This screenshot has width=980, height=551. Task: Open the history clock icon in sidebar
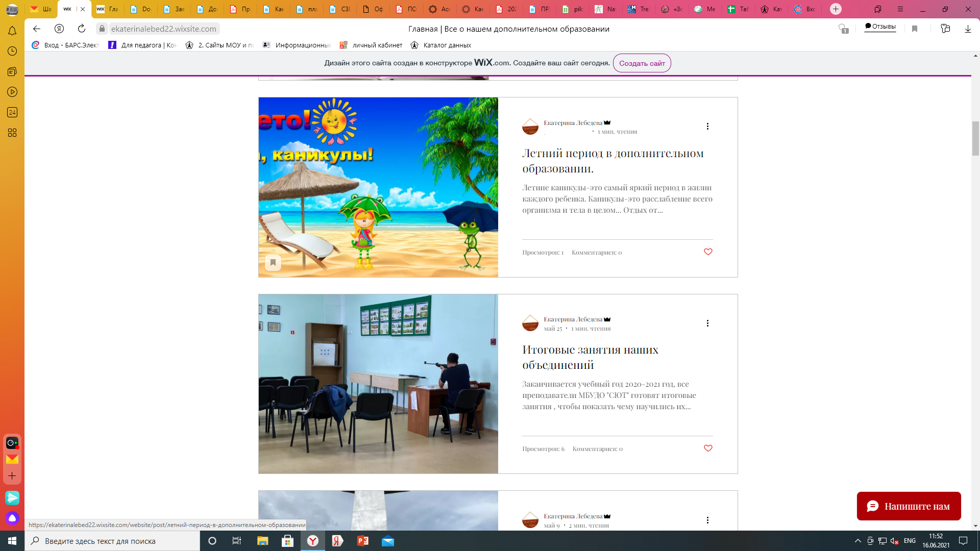point(12,51)
